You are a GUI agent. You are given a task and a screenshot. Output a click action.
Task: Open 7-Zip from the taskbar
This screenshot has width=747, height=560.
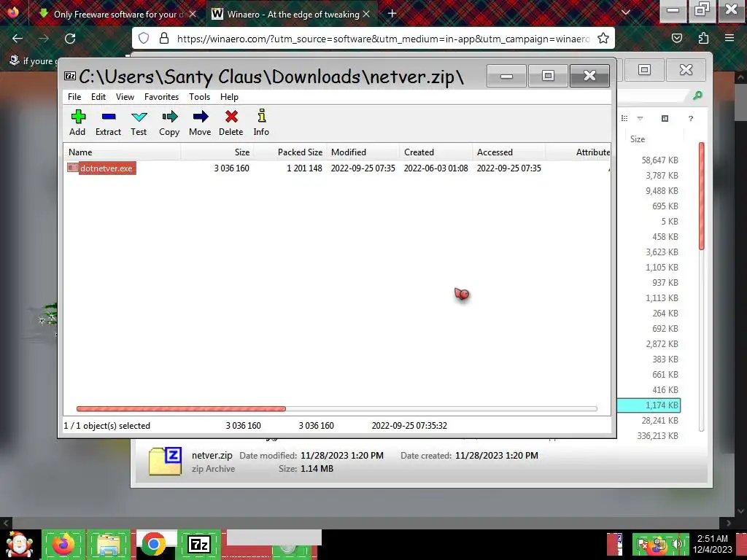(x=199, y=544)
